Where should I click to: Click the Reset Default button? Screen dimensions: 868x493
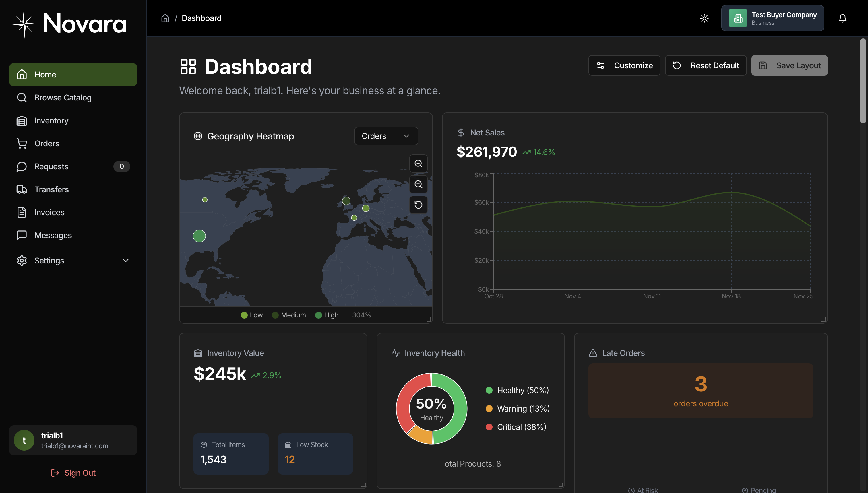pos(706,65)
